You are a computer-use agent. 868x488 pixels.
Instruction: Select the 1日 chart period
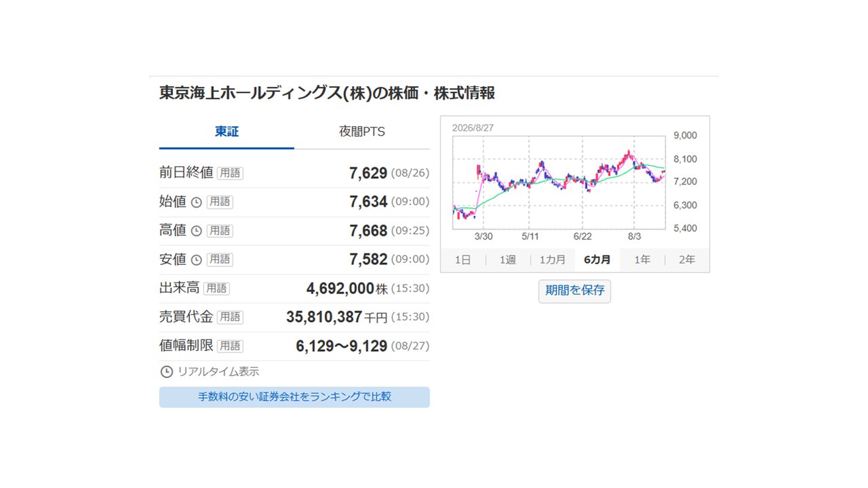click(462, 260)
